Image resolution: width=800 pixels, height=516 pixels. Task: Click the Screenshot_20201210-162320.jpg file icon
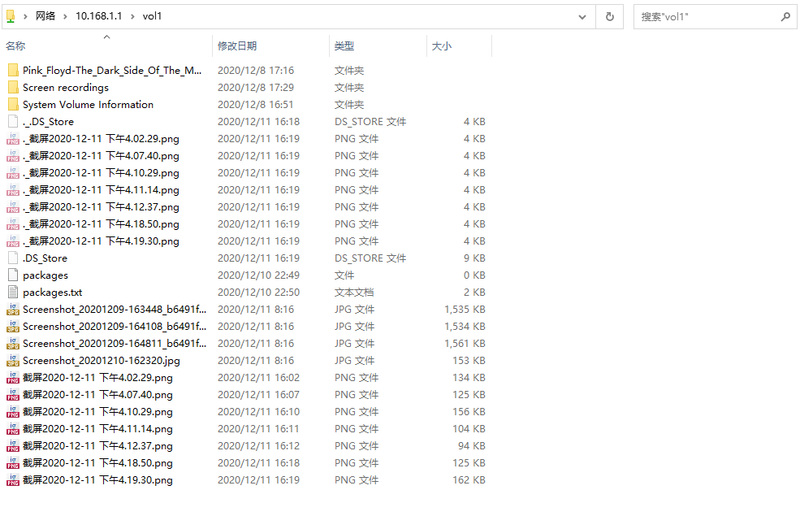[13, 360]
